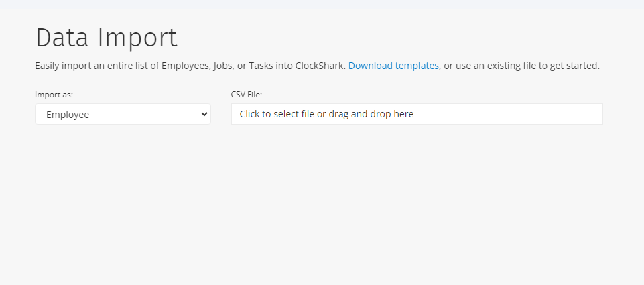
Task: Expand the Import as dropdown
Action: click(123, 114)
